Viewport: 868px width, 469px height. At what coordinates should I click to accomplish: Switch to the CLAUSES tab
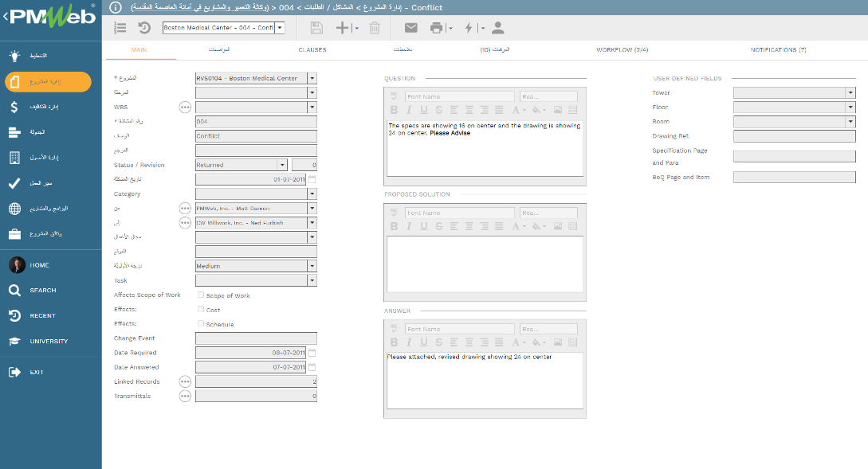coord(312,50)
